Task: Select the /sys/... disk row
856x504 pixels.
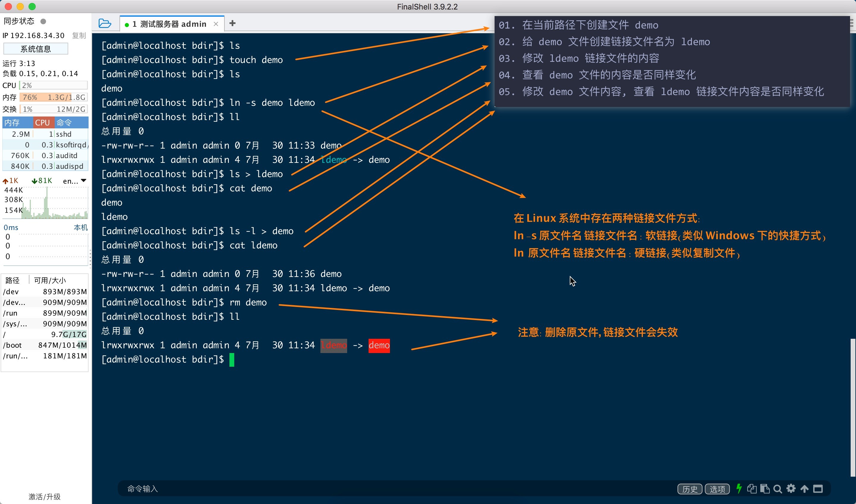Action: 45,324
